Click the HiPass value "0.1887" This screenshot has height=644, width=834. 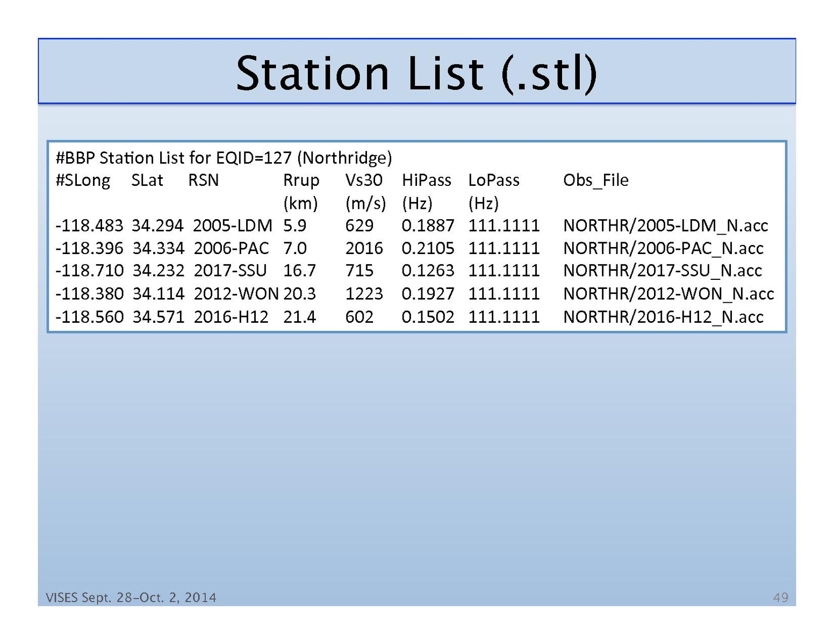pyautogui.click(x=428, y=226)
